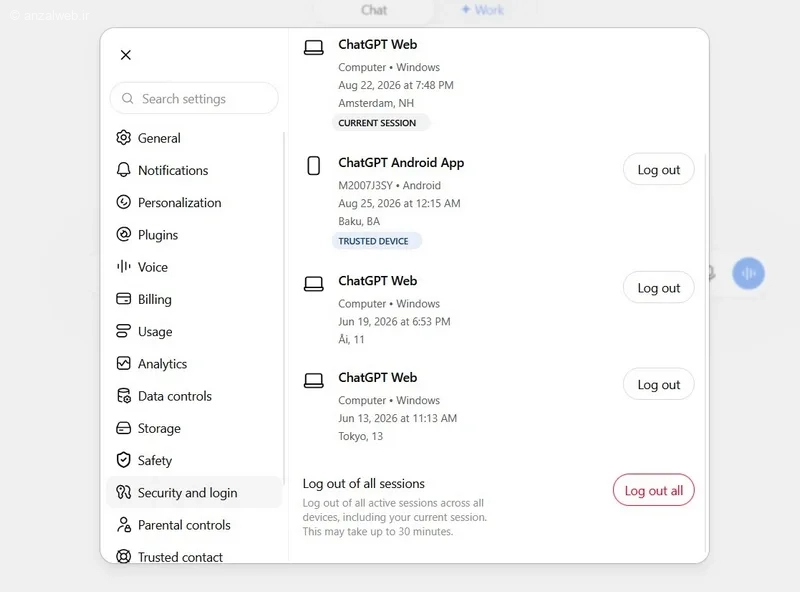Image resolution: width=800 pixels, height=592 pixels.
Task: Open the Analytics section label
Action: [x=162, y=364]
